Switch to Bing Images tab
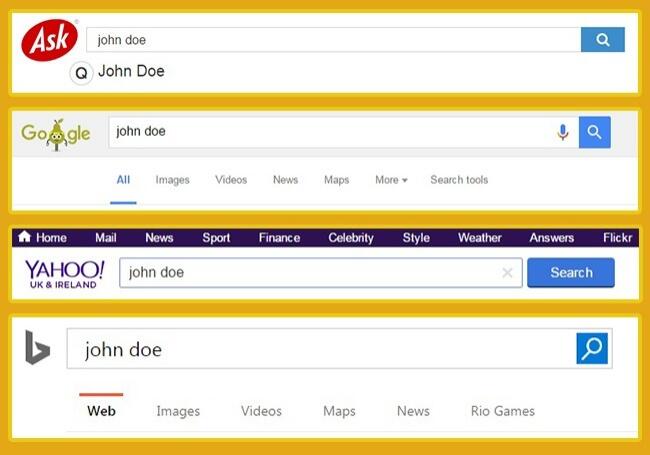 tap(178, 411)
